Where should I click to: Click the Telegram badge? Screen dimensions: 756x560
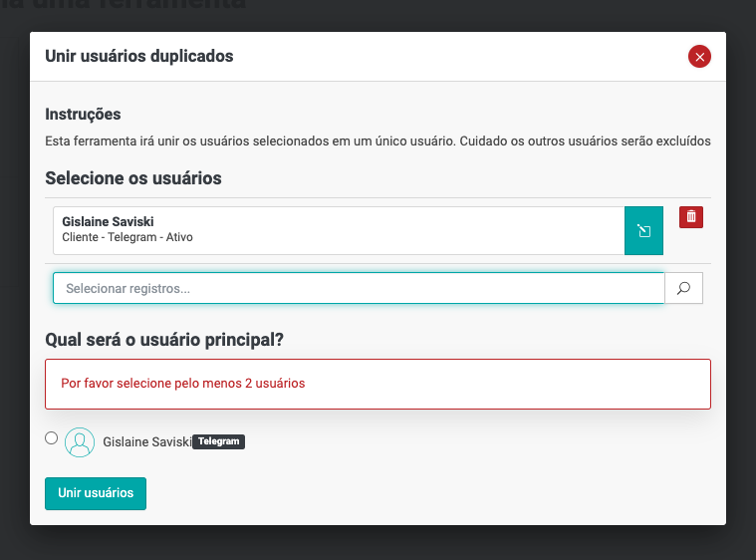click(x=218, y=441)
